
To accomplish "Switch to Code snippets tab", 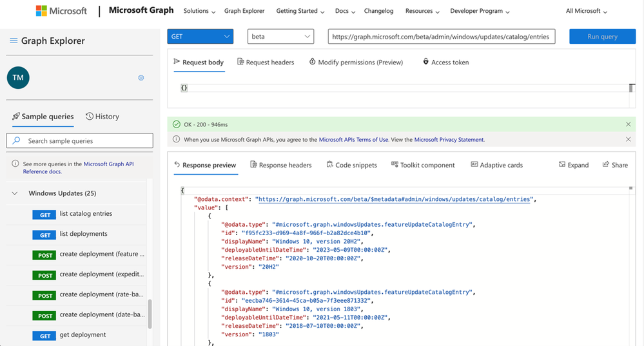I will 351,165.
